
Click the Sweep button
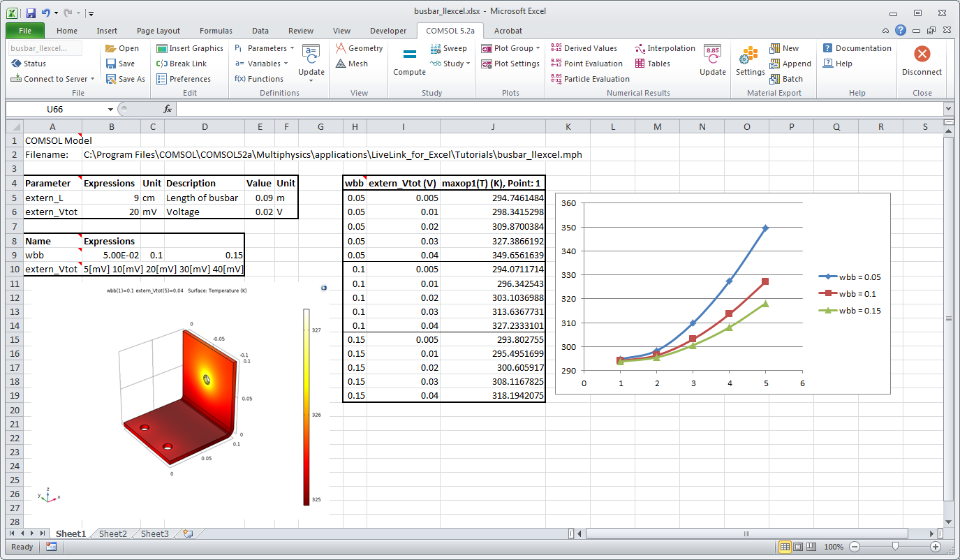448,48
